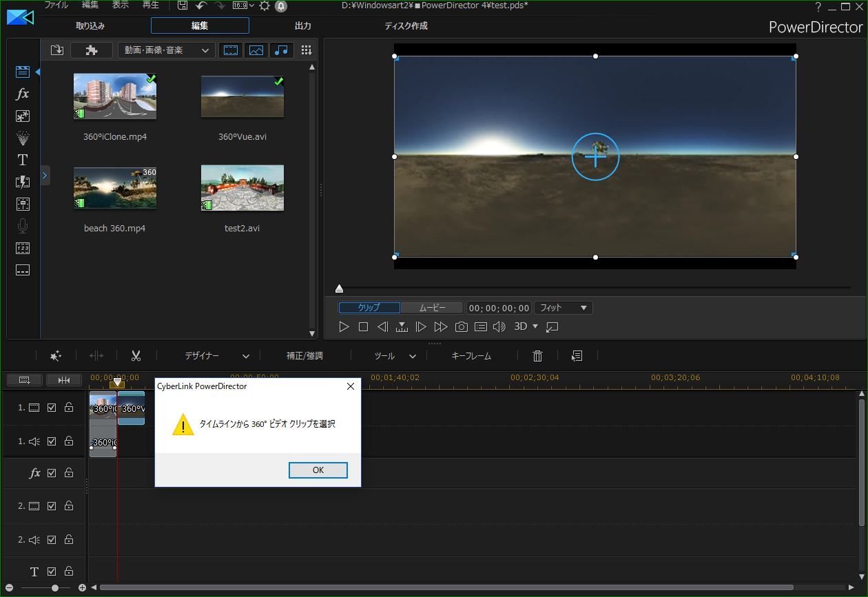Viewport: 868px width, 597px height.
Task: Select the beach 360.mp4 thumbnail
Action: click(x=115, y=187)
